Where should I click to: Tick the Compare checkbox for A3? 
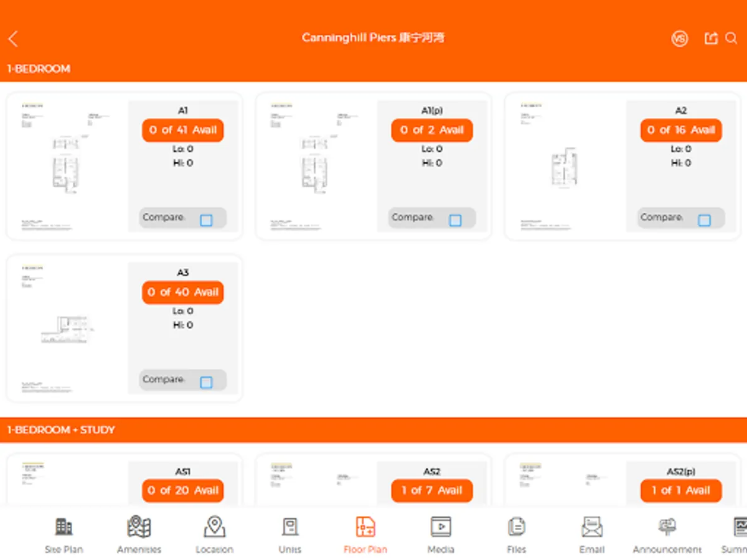click(x=206, y=383)
